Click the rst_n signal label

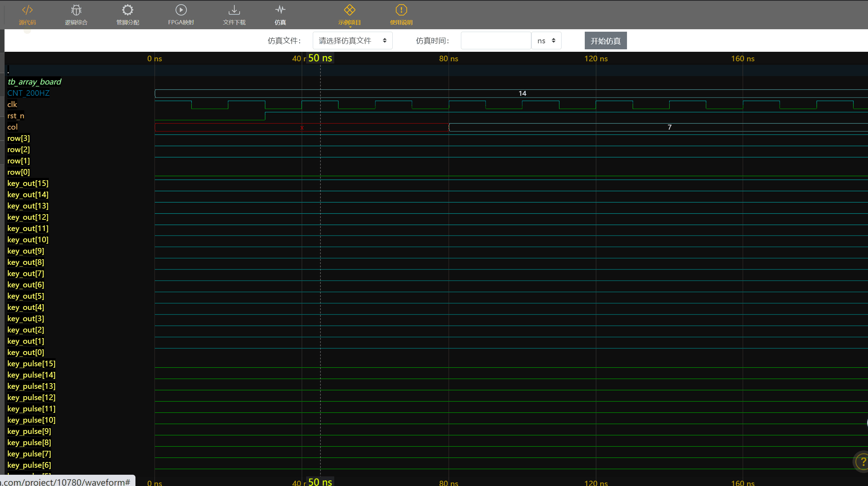[16, 116]
